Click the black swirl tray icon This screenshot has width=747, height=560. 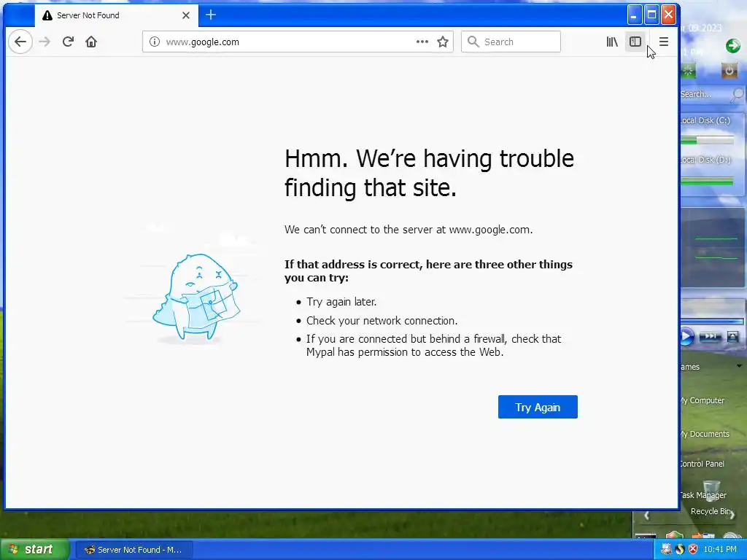[x=680, y=550]
